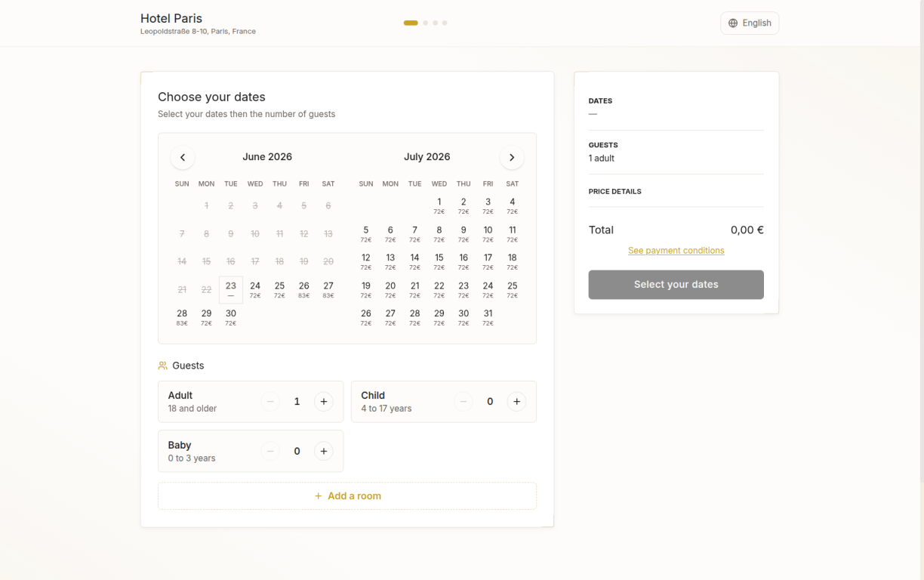Click Add a room button
This screenshot has height=580, width=924.
347,496
